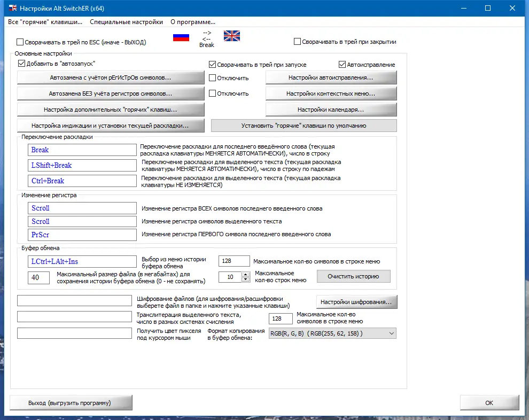Viewport: 529px width, 420px height.
Task: Click Очистить историю button
Action: [354, 276]
